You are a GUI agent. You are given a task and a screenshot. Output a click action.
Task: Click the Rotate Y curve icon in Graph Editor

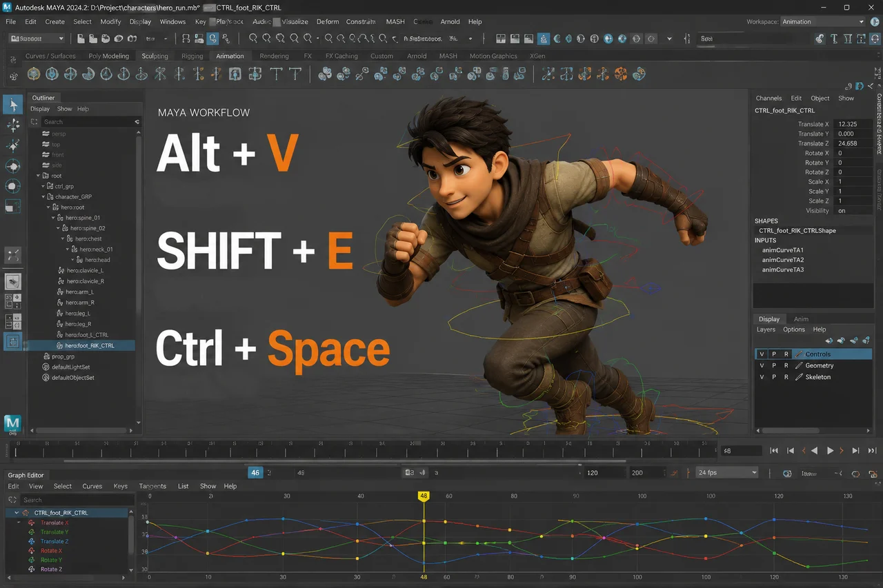coord(32,560)
